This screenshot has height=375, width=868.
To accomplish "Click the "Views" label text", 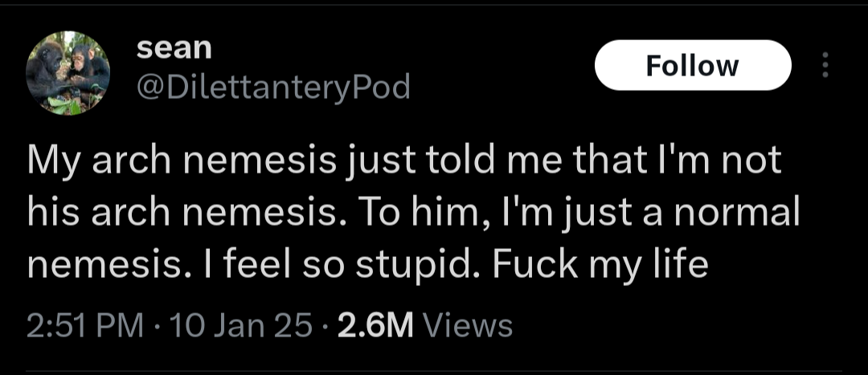I will [467, 326].
